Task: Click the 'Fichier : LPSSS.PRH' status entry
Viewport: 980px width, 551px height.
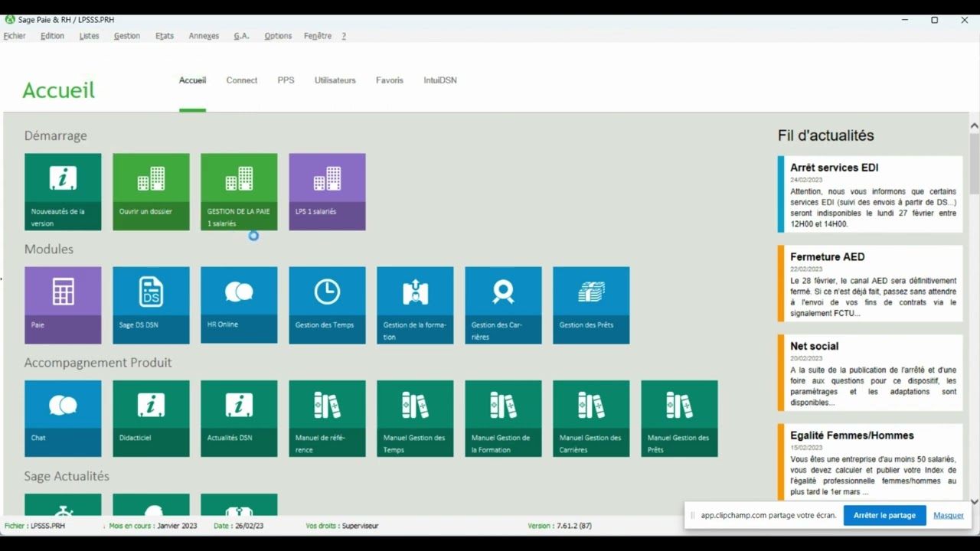Action: (34, 526)
